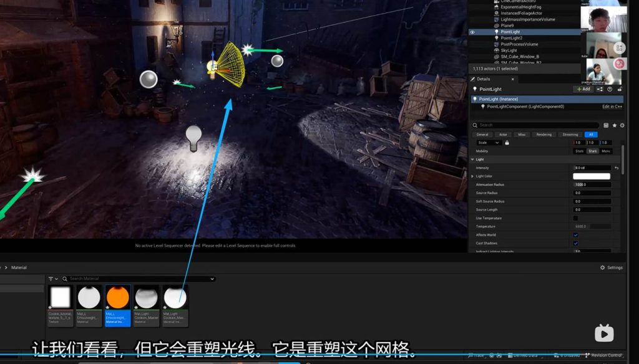Expand the Light Color property
Viewport: 639px width, 364px height.
point(472,176)
